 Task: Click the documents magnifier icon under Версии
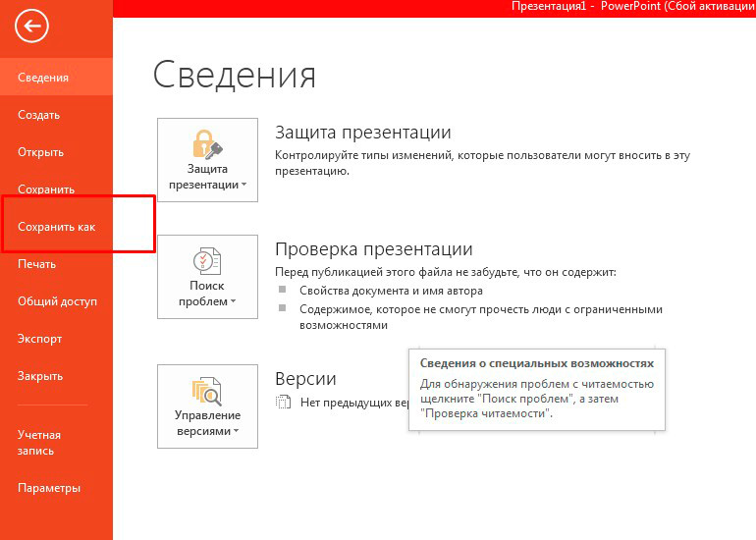click(x=207, y=390)
